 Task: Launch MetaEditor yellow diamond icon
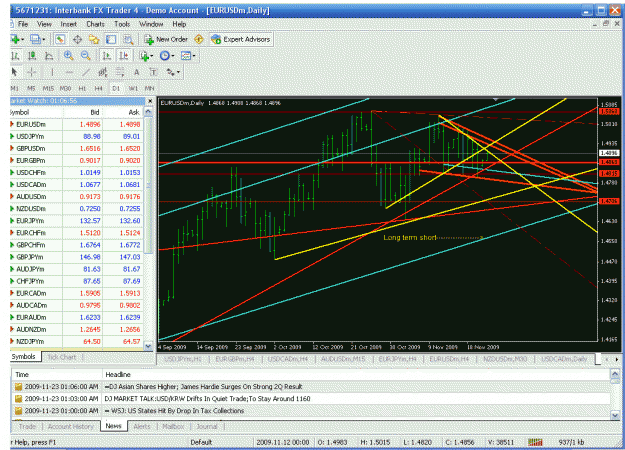(199, 39)
